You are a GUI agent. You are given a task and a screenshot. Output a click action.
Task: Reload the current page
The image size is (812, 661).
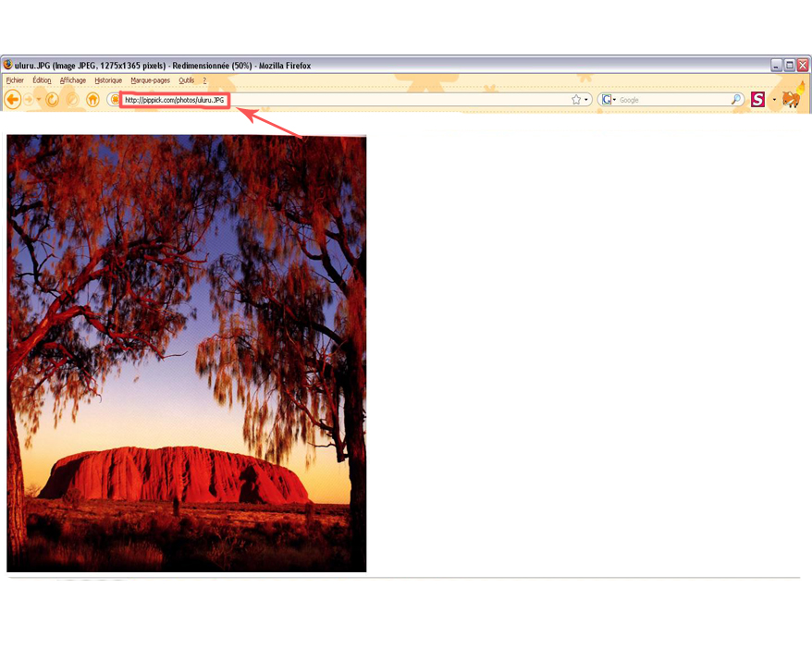pyautogui.click(x=53, y=100)
